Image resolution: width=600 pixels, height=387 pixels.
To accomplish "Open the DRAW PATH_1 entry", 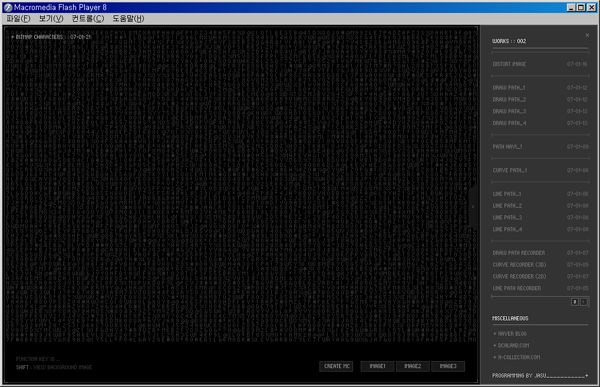I will click(540, 88).
